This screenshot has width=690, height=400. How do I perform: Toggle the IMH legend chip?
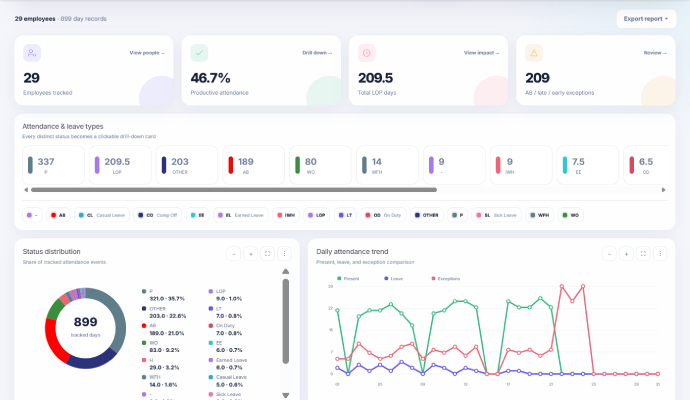tap(286, 215)
